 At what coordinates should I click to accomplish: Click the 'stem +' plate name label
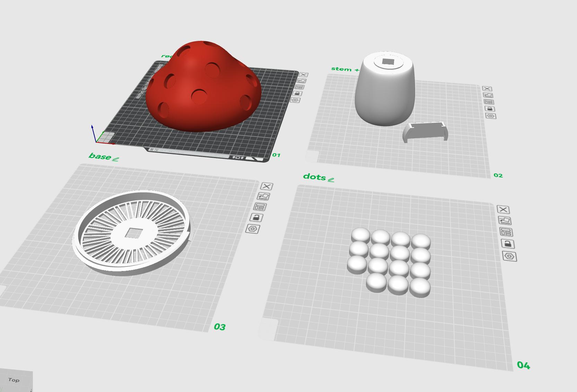pos(345,69)
